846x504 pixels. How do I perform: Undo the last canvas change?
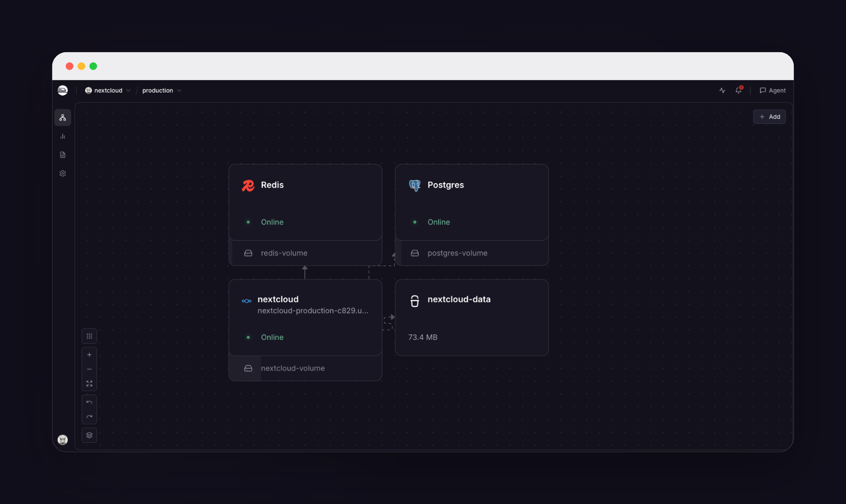coord(90,403)
